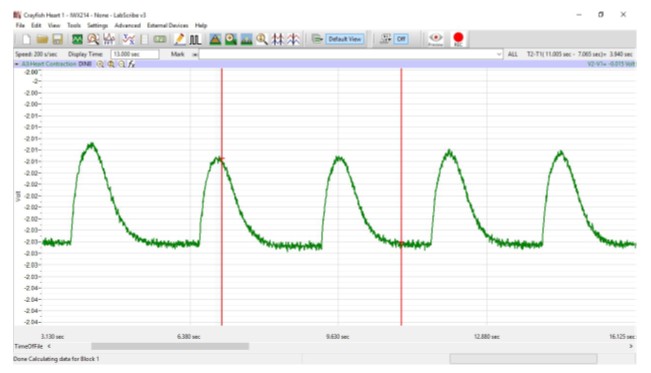
Task: Start Preview with the eye icon
Action: pos(436,39)
